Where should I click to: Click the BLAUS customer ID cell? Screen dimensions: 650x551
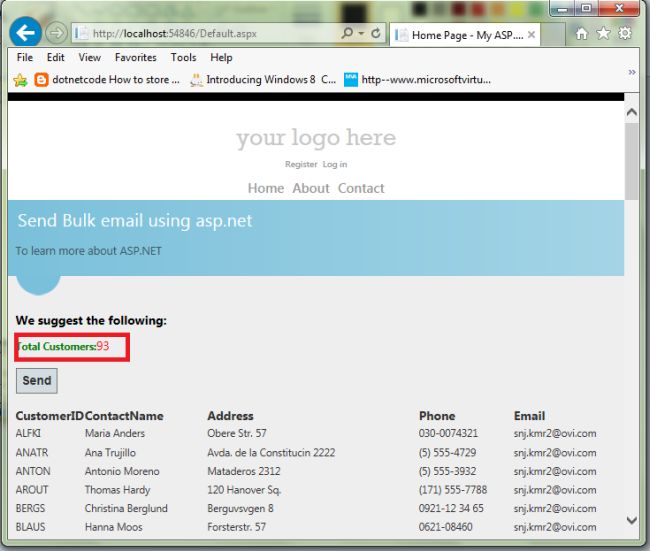[x=30, y=527]
